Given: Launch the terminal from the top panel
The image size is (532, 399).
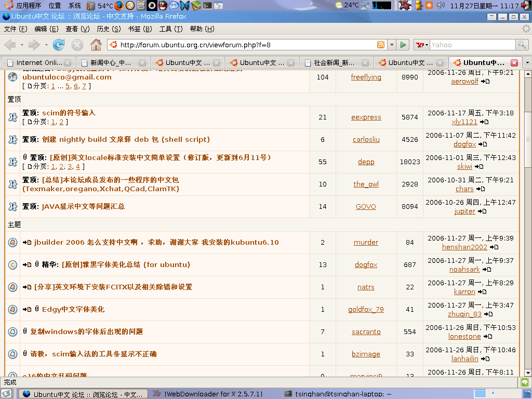Looking at the screenshot, I should coord(207,5).
